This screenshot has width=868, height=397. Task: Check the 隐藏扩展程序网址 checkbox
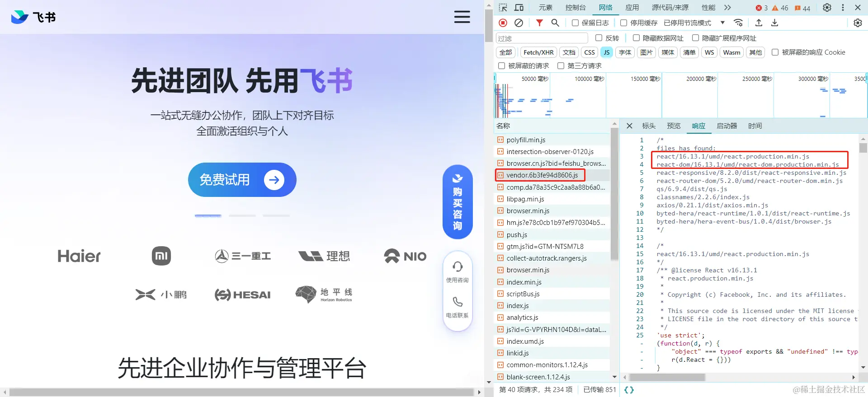click(695, 38)
